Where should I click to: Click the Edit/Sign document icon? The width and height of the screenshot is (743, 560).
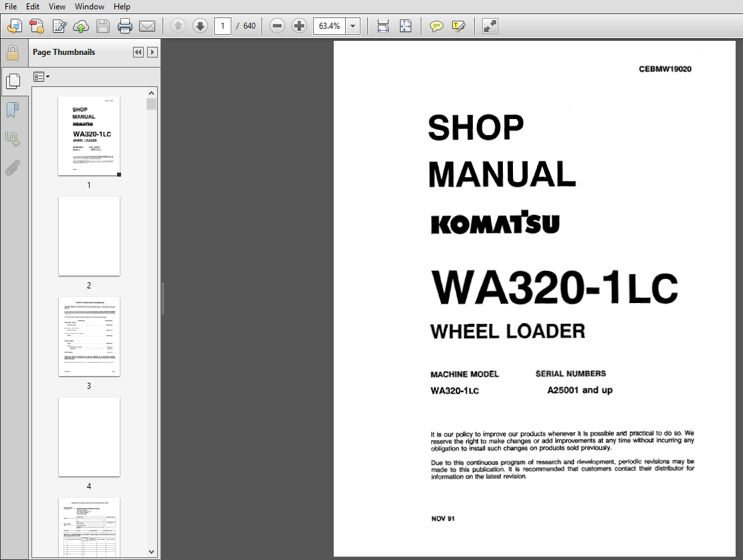click(60, 26)
